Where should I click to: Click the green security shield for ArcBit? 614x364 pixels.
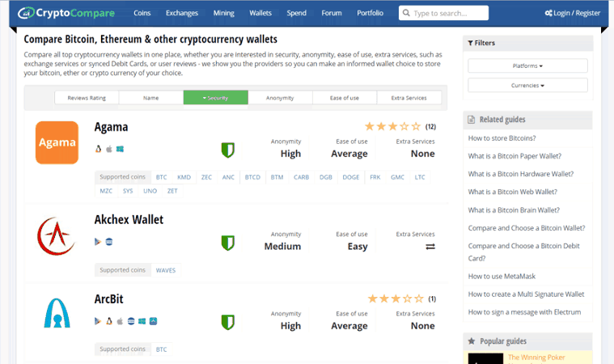(x=228, y=322)
